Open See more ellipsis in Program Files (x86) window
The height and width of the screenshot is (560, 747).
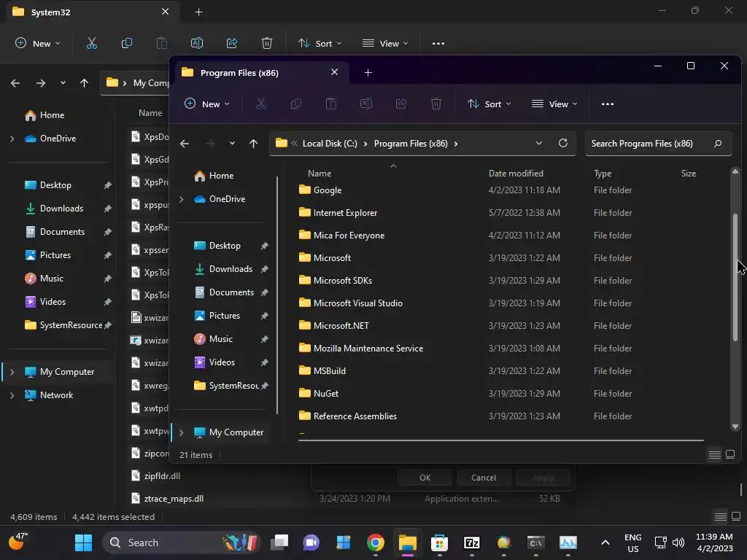(x=608, y=104)
